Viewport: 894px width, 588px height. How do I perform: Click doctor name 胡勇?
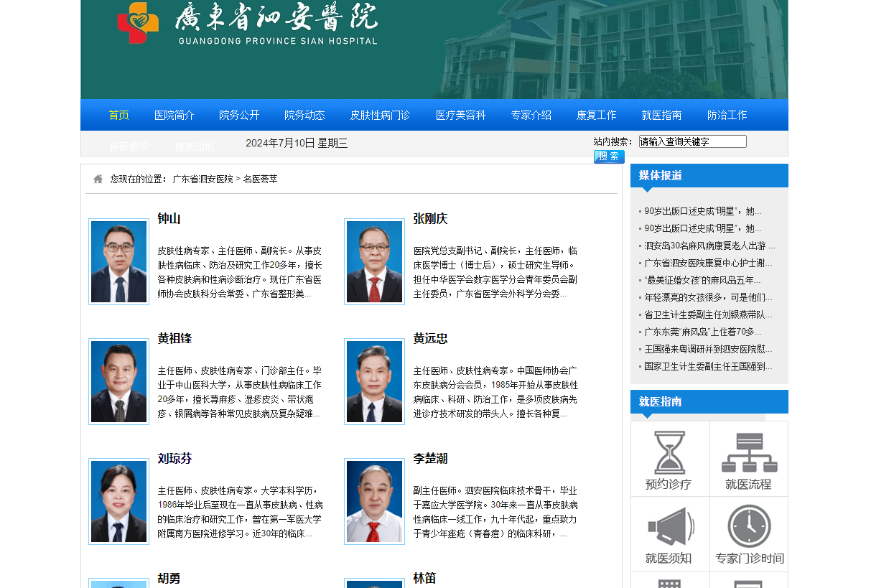tap(169, 579)
